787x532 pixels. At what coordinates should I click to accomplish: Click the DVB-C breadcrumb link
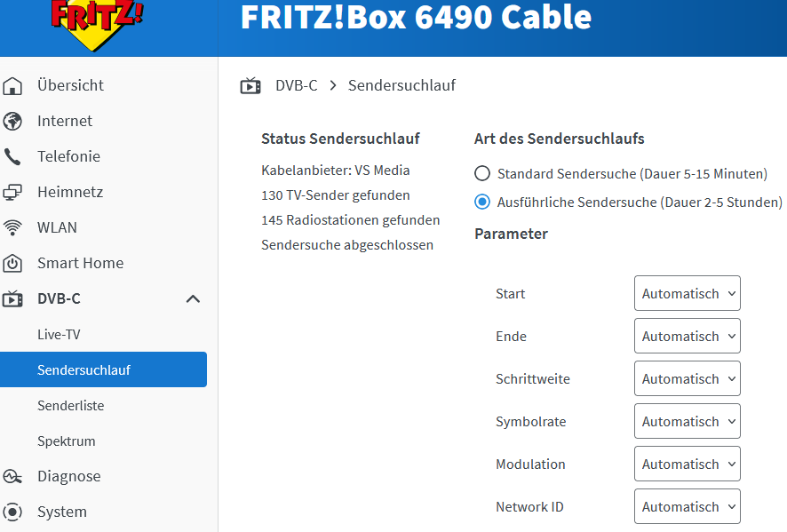[x=296, y=85]
